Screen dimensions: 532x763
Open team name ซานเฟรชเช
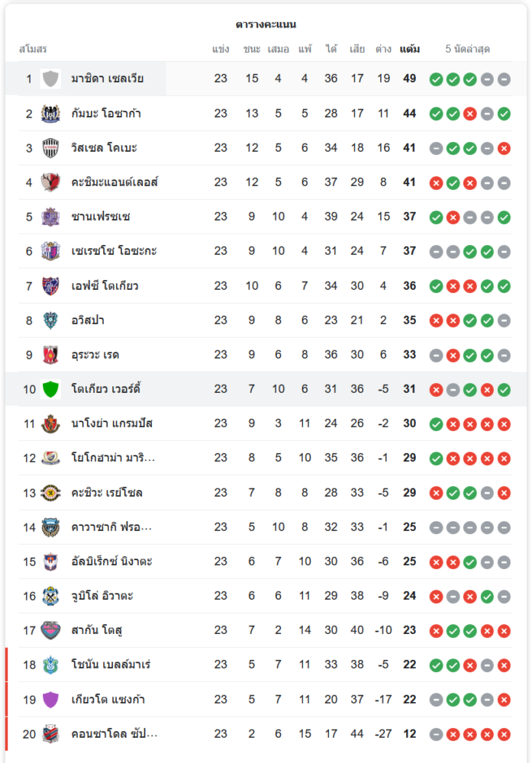(101, 217)
